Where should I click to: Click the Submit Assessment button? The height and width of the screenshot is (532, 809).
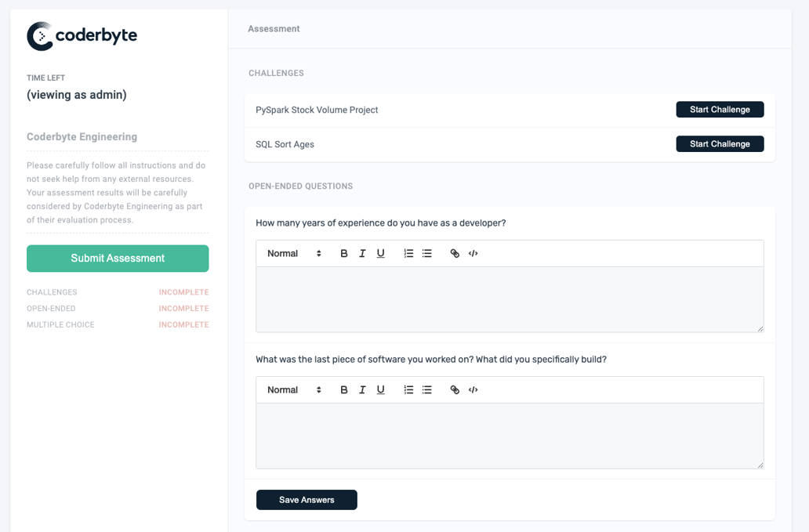point(118,259)
